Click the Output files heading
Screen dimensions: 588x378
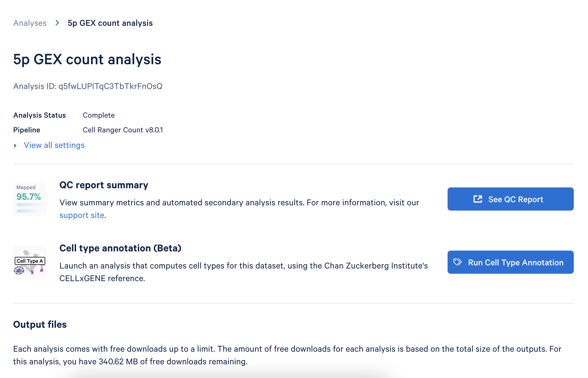(40, 325)
